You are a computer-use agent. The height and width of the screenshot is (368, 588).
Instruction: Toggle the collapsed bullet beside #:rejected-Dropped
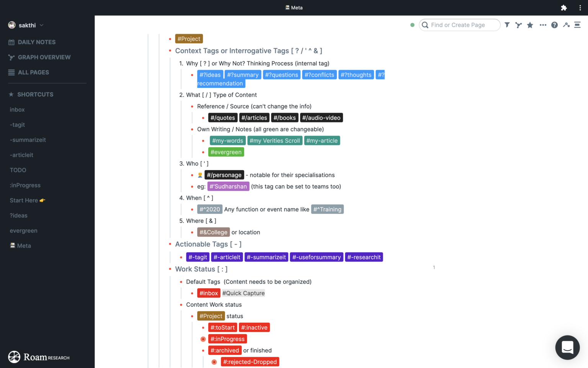(x=214, y=361)
